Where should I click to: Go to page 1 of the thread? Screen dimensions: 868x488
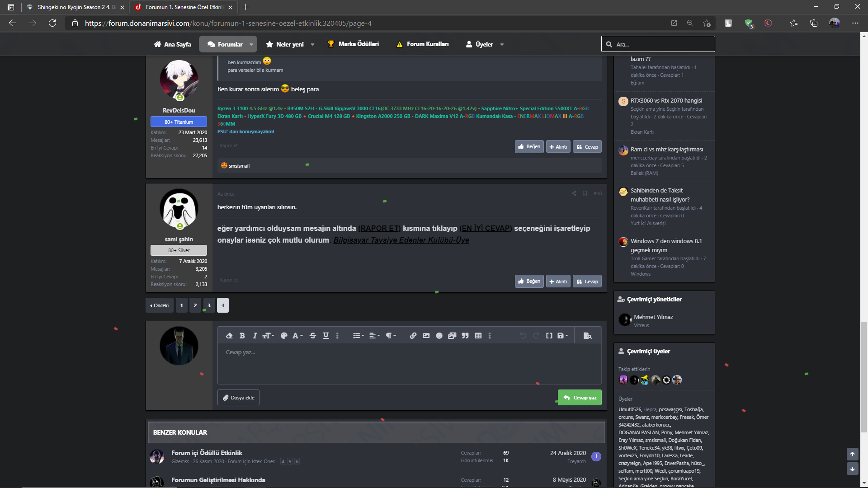(x=182, y=305)
